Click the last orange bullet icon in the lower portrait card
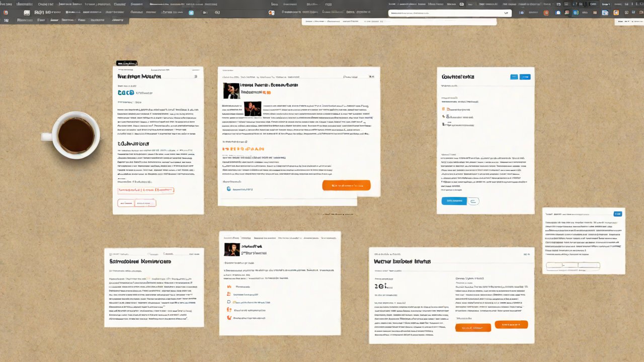This screenshot has height=362, width=644. coord(229,318)
